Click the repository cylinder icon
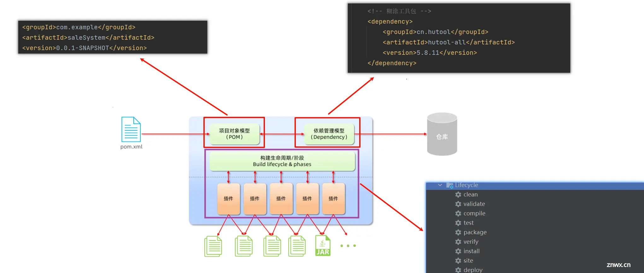Image resolution: width=644 pixels, height=273 pixels. [442, 134]
